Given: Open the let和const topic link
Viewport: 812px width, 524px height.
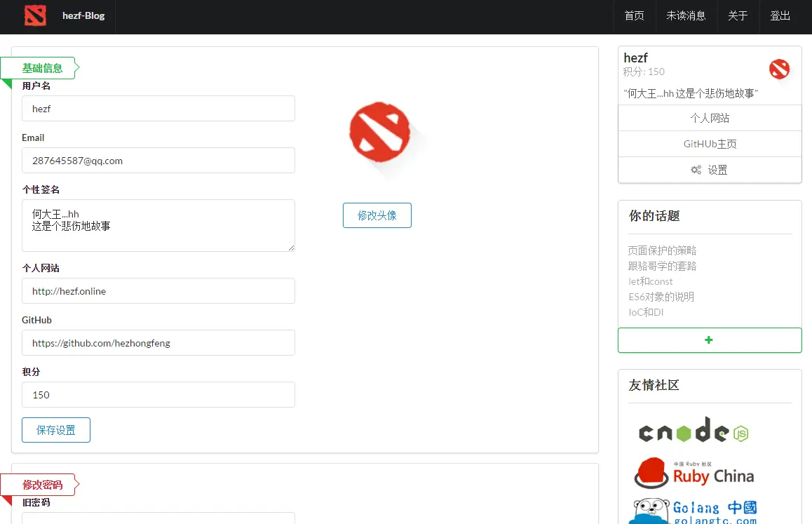Looking at the screenshot, I should coord(650,281).
